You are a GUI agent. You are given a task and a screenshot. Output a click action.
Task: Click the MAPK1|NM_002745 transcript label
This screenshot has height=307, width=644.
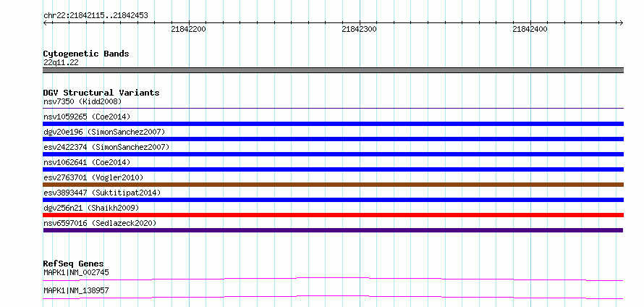pyautogui.click(x=76, y=272)
